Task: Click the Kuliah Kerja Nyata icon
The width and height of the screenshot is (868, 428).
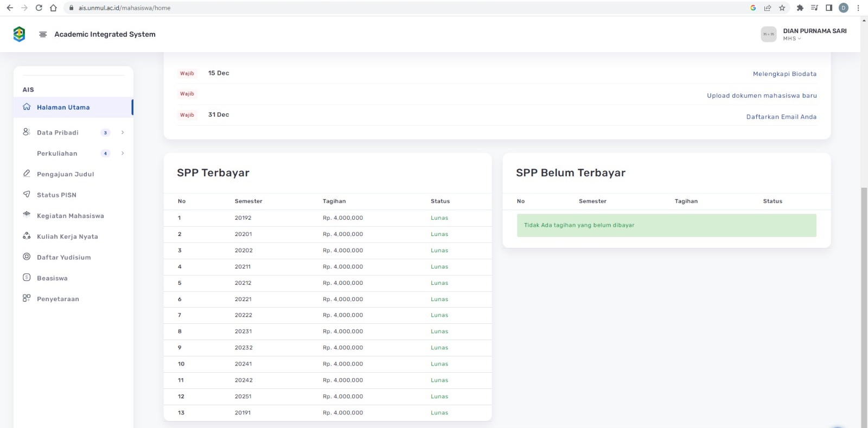Action: tap(27, 236)
